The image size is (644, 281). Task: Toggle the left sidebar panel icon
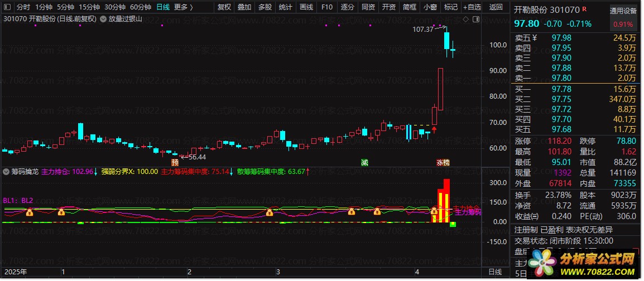click(x=7, y=7)
